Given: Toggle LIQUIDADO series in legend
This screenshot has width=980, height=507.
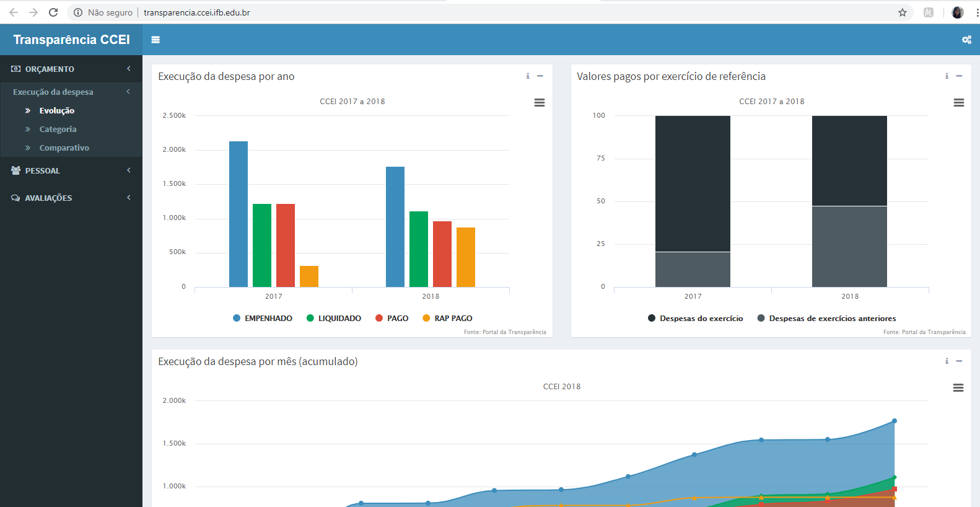Looking at the screenshot, I should pos(334,319).
